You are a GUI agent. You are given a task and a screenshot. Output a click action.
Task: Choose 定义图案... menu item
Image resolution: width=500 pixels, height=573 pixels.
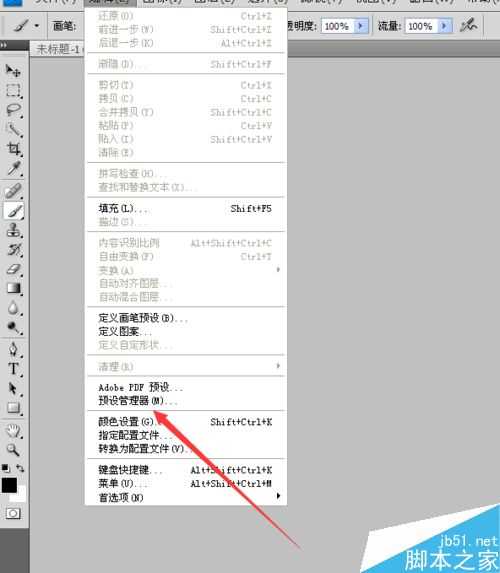[185, 331]
